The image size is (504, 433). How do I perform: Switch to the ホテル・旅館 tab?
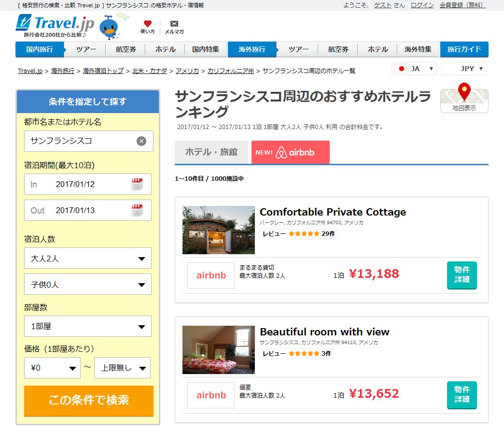tap(211, 152)
